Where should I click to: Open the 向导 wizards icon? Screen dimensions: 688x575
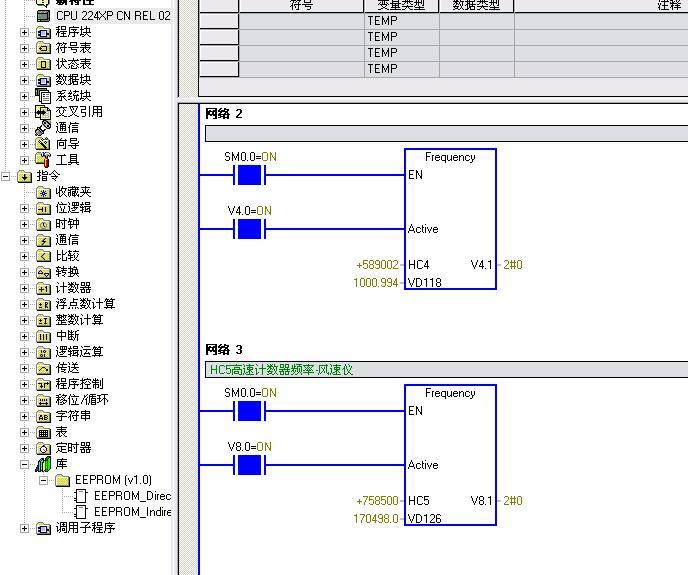[43, 144]
